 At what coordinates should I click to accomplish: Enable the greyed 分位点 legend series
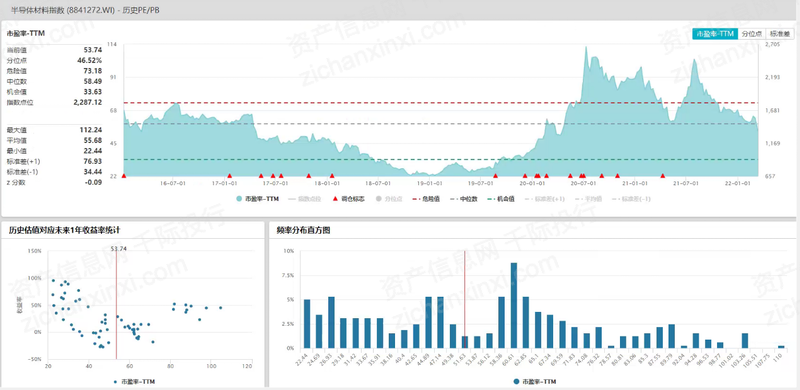(x=390, y=199)
